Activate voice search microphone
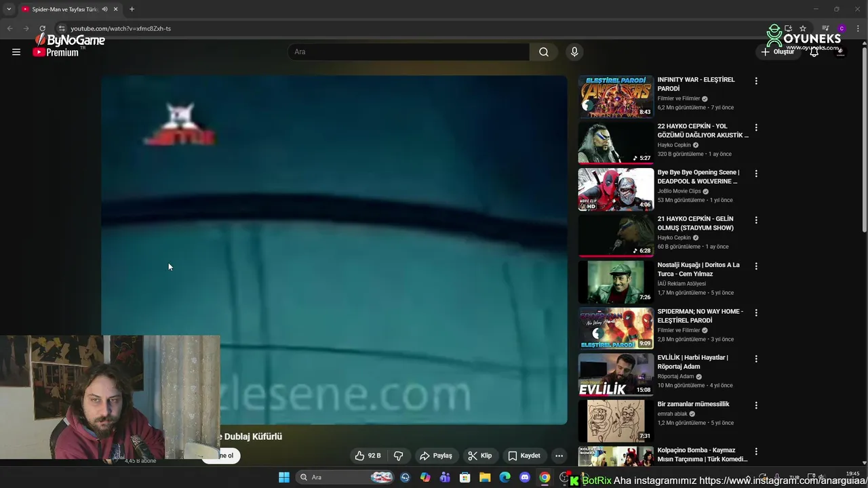The image size is (868, 488). pos(574,52)
